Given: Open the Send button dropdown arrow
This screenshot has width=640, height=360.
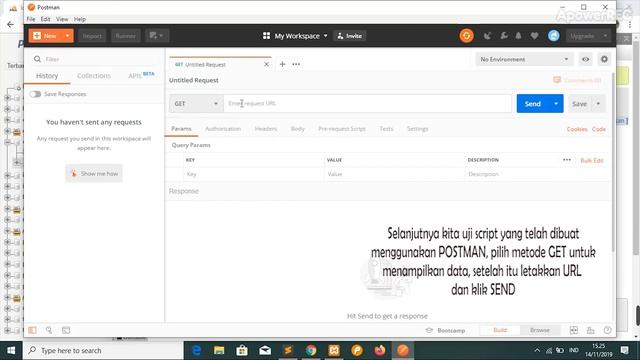Looking at the screenshot, I should (556, 104).
